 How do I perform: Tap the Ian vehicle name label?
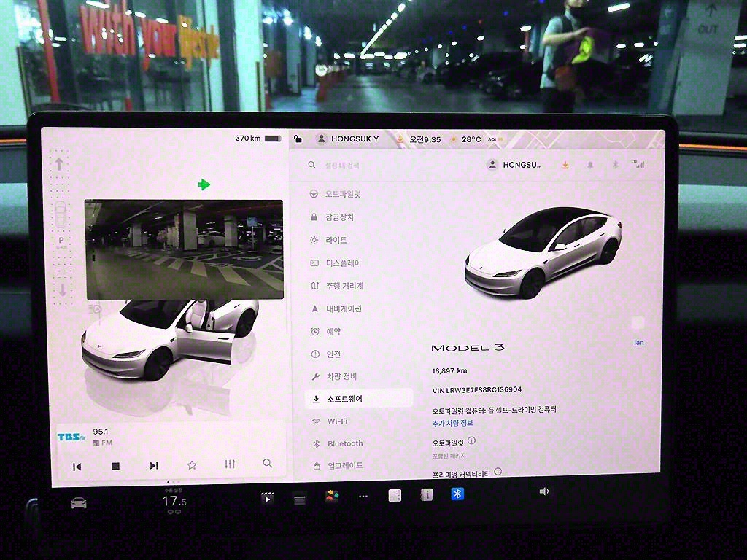[x=639, y=343]
